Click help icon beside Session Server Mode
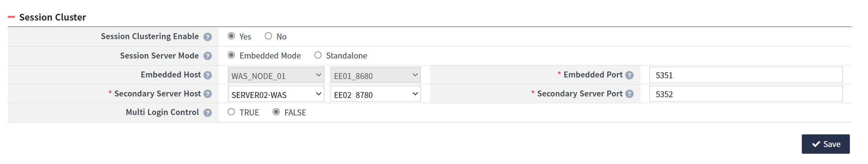 point(208,56)
